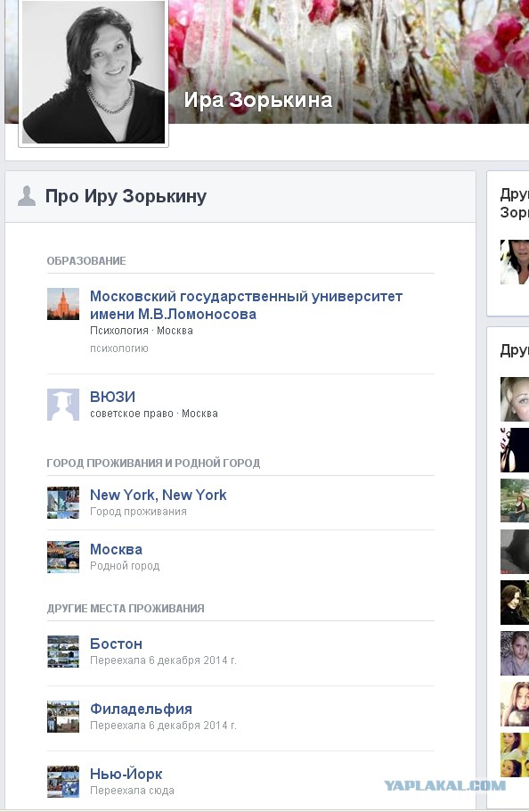Screen dimensions: 529x812
Task: Open the ВЮЗИ school link
Action: tap(112, 397)
